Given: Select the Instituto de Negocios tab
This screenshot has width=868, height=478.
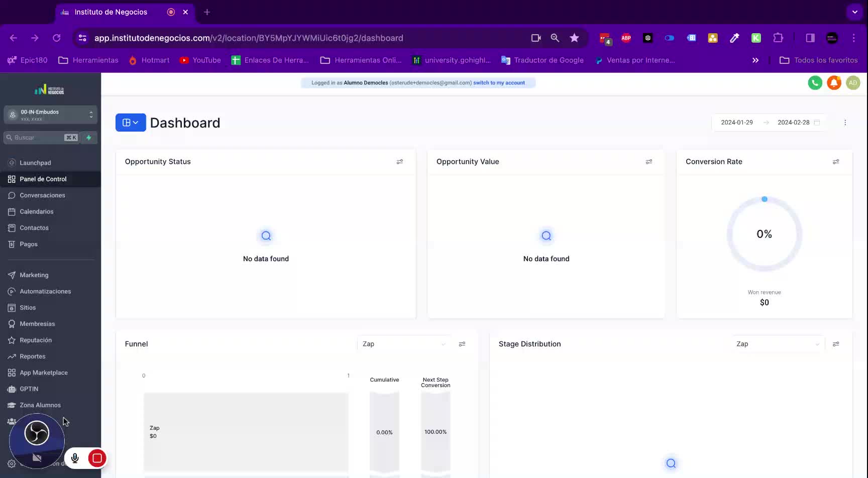Looking at the screenshot, I should point(126,12).
